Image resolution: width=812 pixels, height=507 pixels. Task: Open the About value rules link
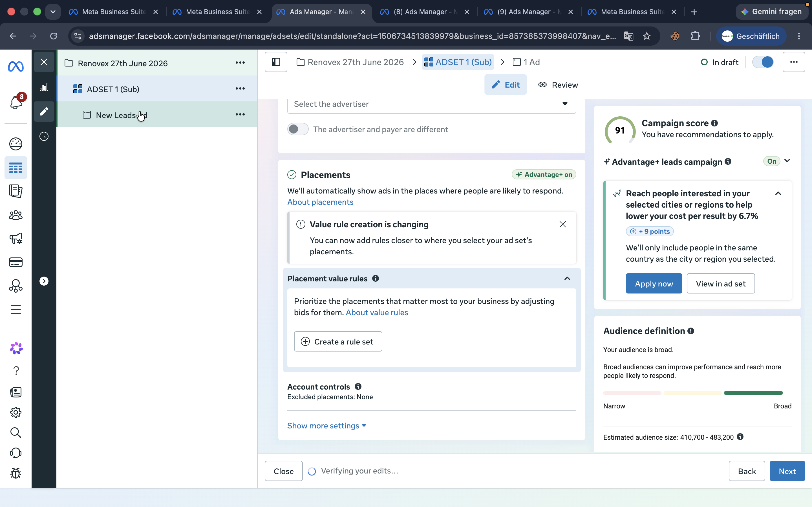tap(377, 313)
